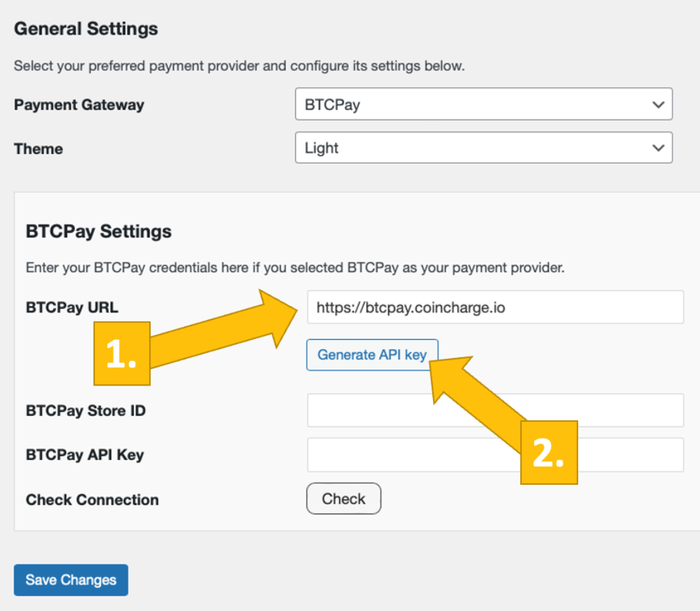Click into the BTCPay Store ID field
This screenshot has height=611, width=700.
point(495,410)
